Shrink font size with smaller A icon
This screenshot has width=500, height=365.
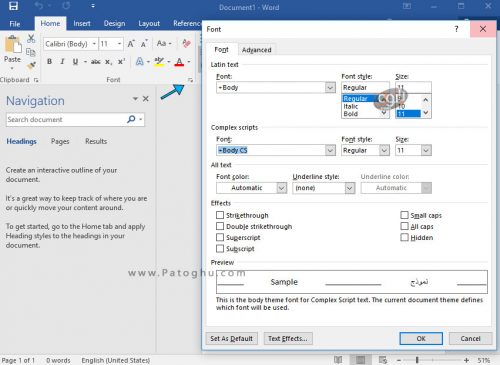point(144,44)
